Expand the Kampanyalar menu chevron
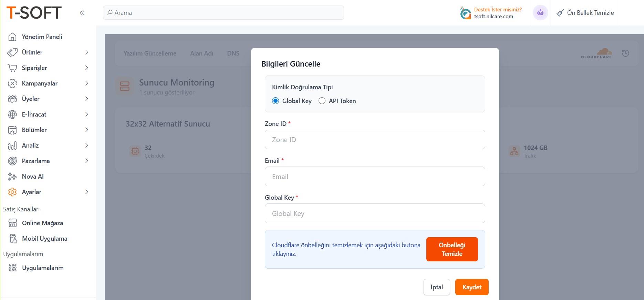The image size is (644, 300). (86, 83)
